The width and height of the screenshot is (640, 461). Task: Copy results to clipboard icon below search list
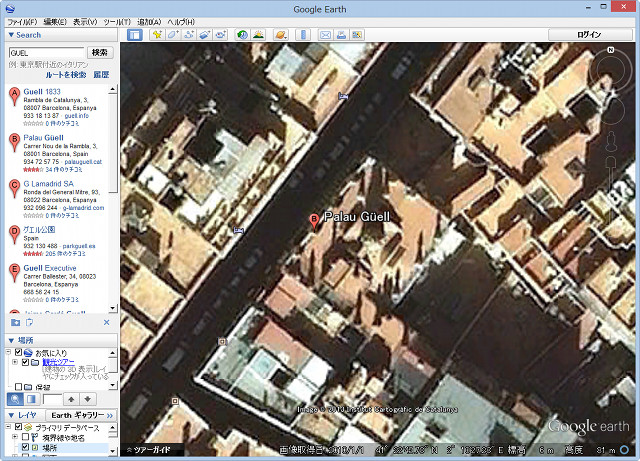point(29,323)
